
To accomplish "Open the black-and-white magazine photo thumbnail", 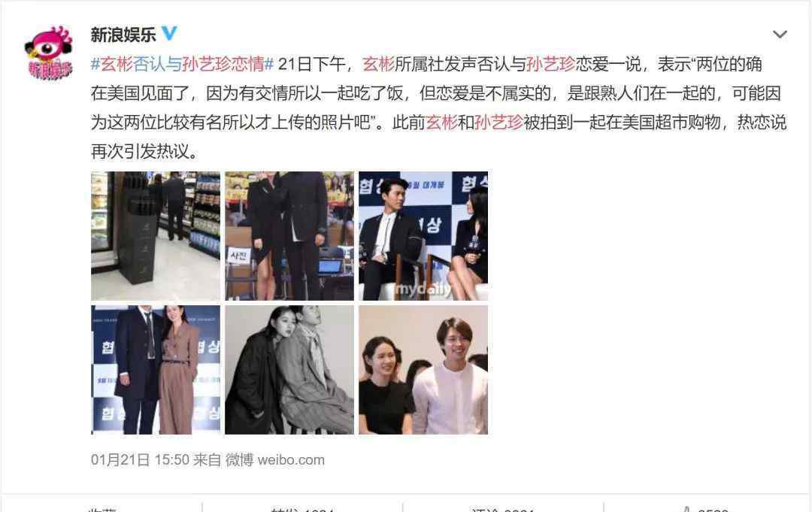I will pos(289,370).
